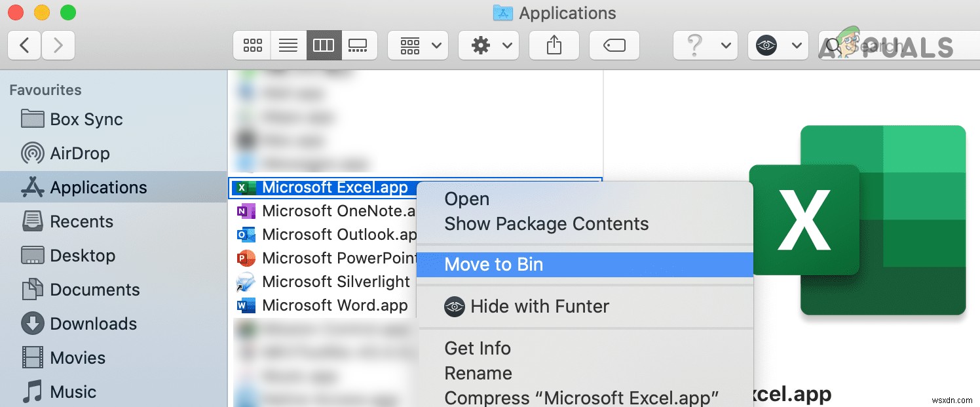The width and height of the screenshot is (980, 407).
Task: Choose Move to Bin from context menu
Action: pos(493,264)
